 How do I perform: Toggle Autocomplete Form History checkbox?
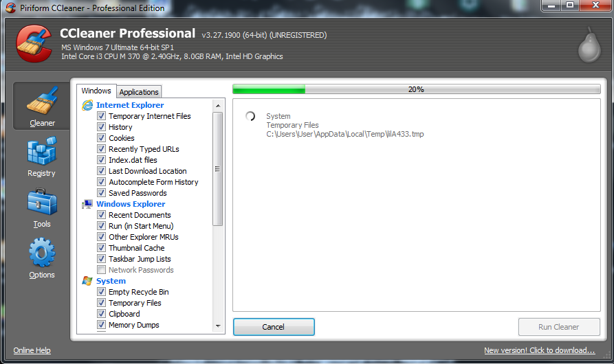pyautogui.click(x=102, y=182)
